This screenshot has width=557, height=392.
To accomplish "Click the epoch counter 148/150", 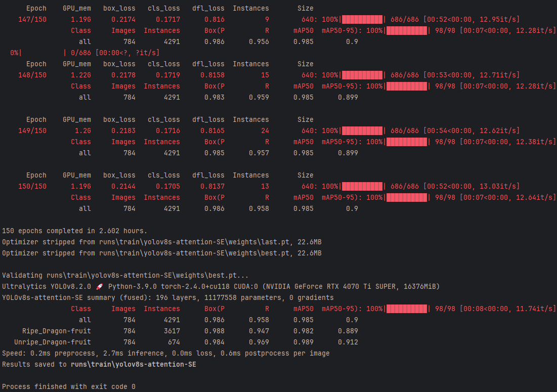I will coord(32,75).
